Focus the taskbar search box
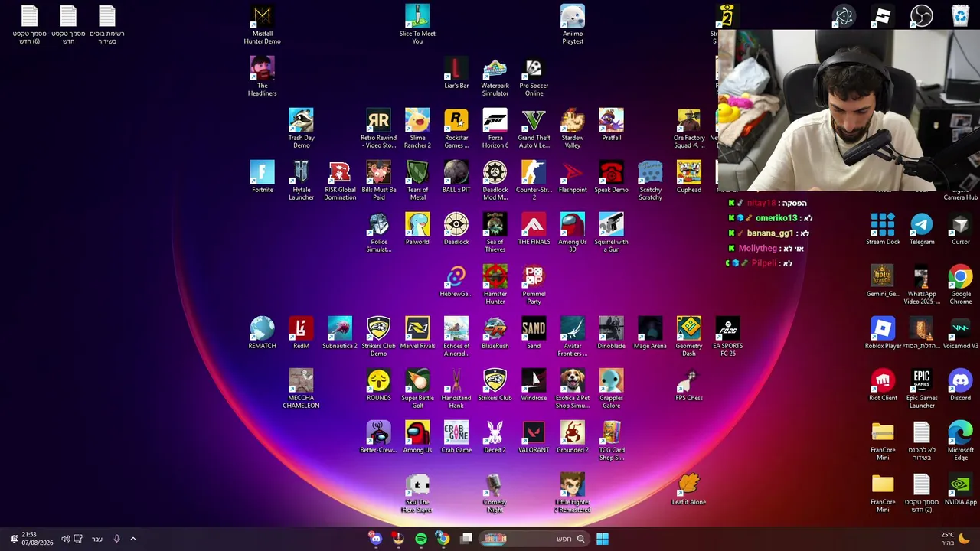Viewport: 980px width, 551px height. click(x=533, y=539)
